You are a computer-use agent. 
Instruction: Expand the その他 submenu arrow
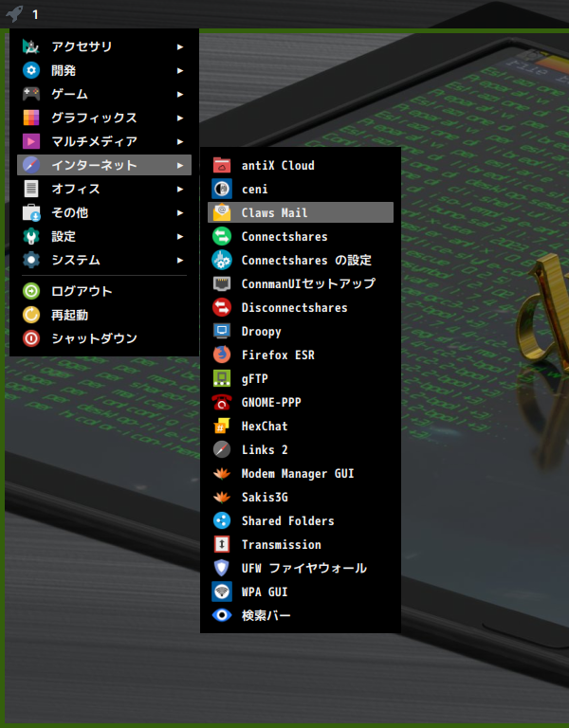click(180, 212)
